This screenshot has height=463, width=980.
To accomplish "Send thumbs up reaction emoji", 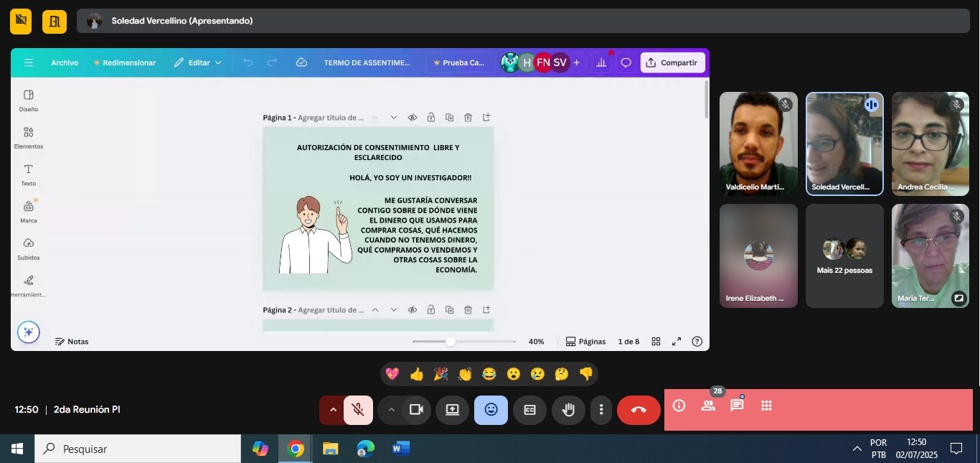I will [416, 374].
